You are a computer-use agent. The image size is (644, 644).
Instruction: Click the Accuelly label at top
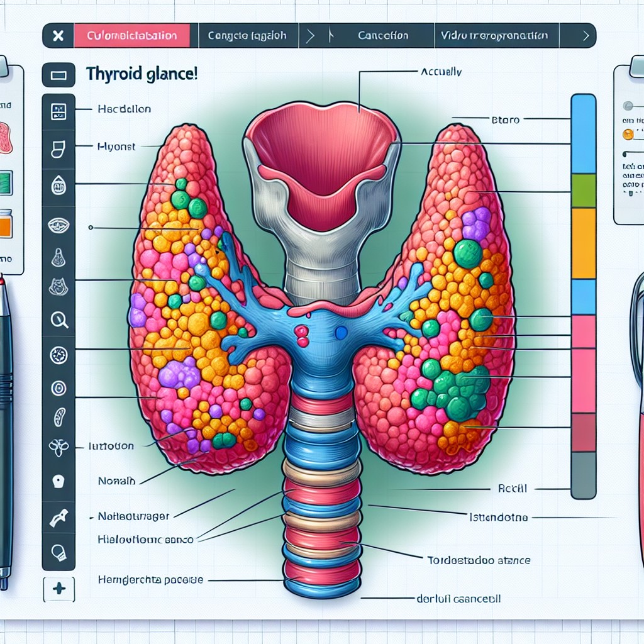point(441,72)
